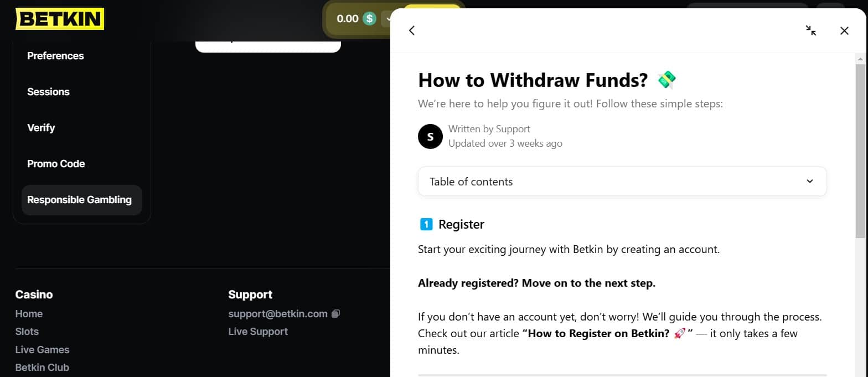Select Responsible Gambling in the sidebar

(80, 200)
